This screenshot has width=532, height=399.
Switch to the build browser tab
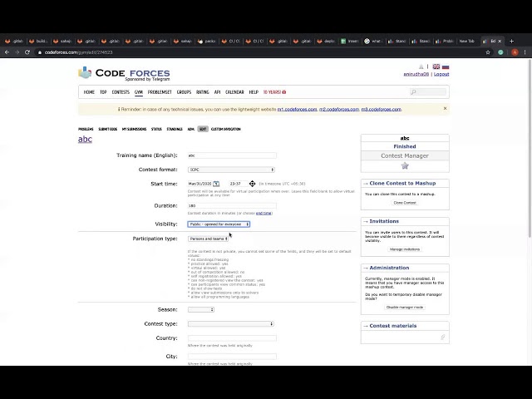pyautogui.click(x=38, y=41)
